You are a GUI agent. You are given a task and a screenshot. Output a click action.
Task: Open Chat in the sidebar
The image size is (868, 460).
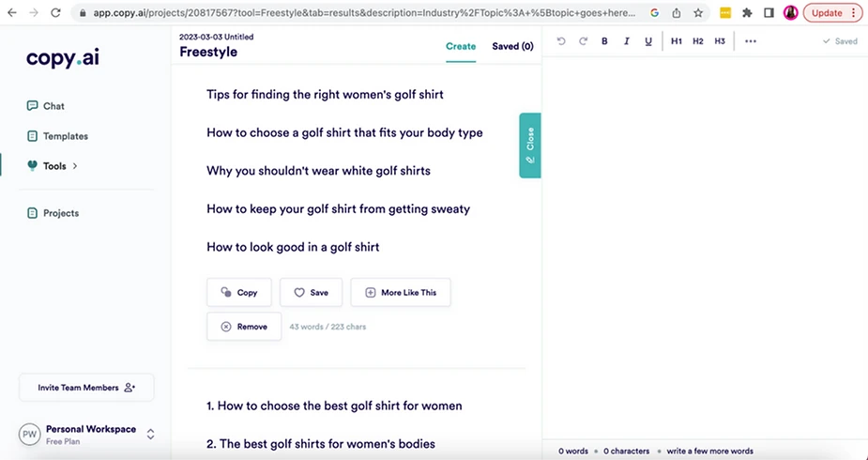click(x=53, y=106)
